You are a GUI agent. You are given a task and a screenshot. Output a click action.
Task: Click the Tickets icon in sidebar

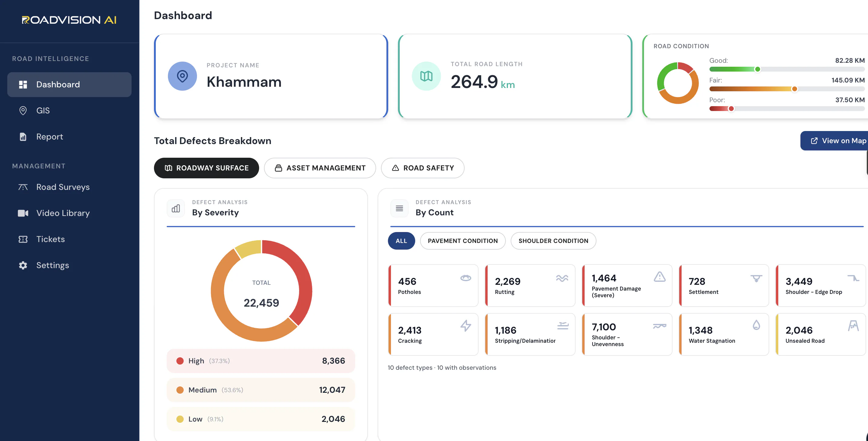pyautogui.click(x=23, y=239)
